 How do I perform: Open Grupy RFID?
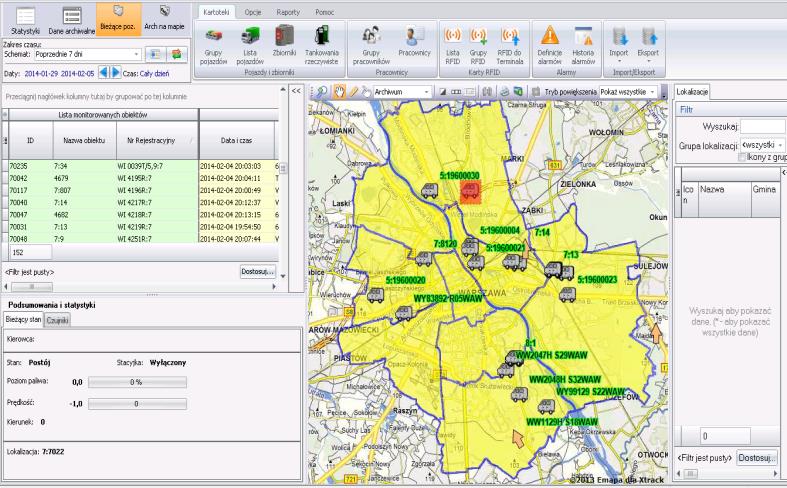click(x=478, y=46)
